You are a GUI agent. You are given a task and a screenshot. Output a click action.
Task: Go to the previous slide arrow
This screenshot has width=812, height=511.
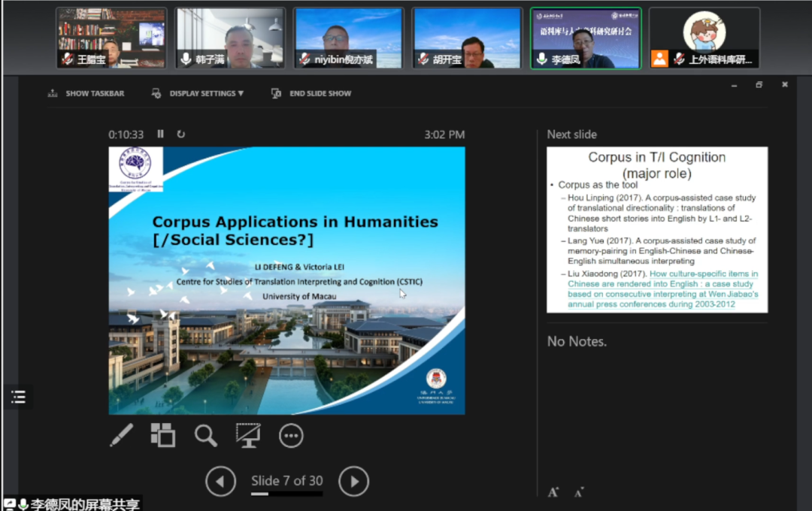pyautogui.click(x=221, y=481)
